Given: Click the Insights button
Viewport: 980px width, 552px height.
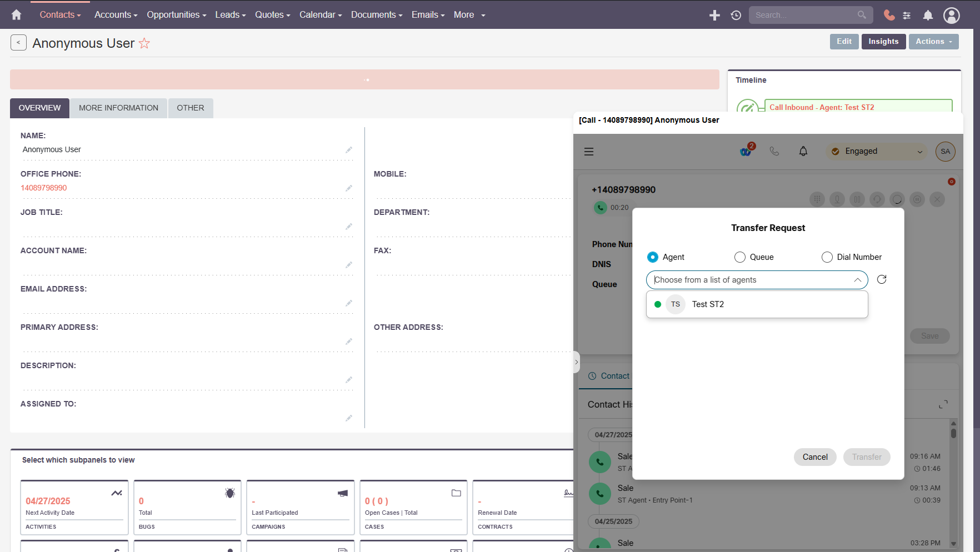Looking at the screenshot, I should tap(883, 41).
